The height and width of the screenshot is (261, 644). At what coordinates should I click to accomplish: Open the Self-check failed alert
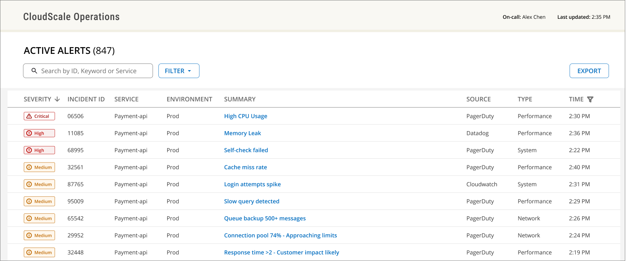[246, 150]
